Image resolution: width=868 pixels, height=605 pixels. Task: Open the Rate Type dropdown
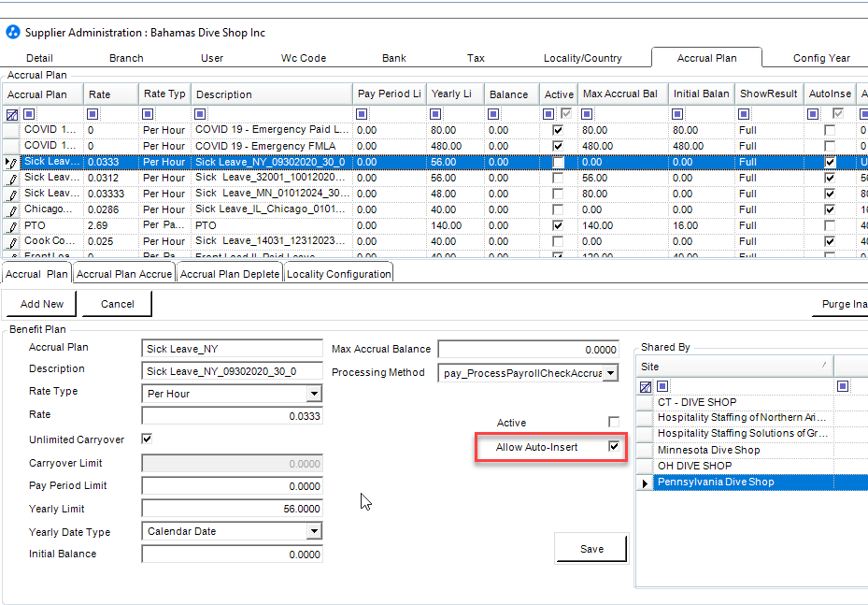pyautogui.click(x=314, y=394)
